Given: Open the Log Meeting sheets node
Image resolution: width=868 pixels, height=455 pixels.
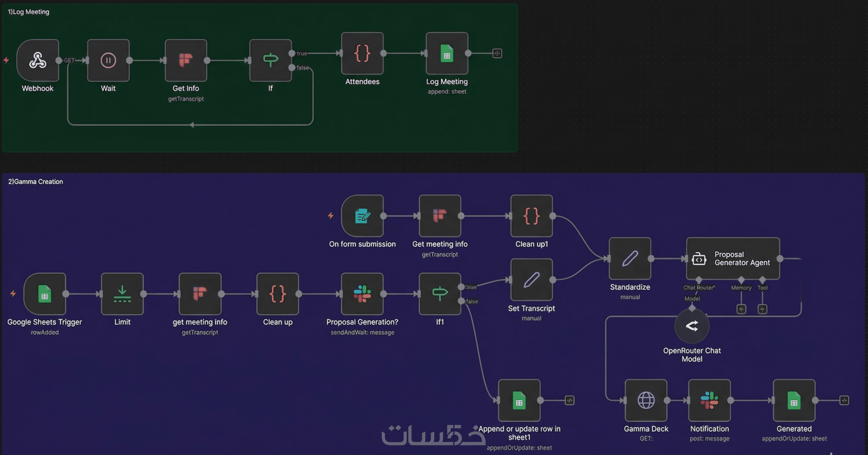Looking at the screenshot, I should (x=447, y=54).
